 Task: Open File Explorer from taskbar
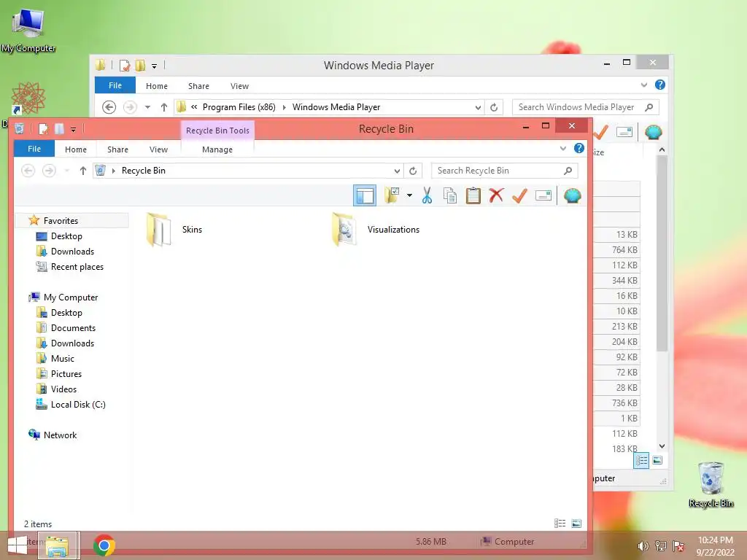(x=57, y=545)
